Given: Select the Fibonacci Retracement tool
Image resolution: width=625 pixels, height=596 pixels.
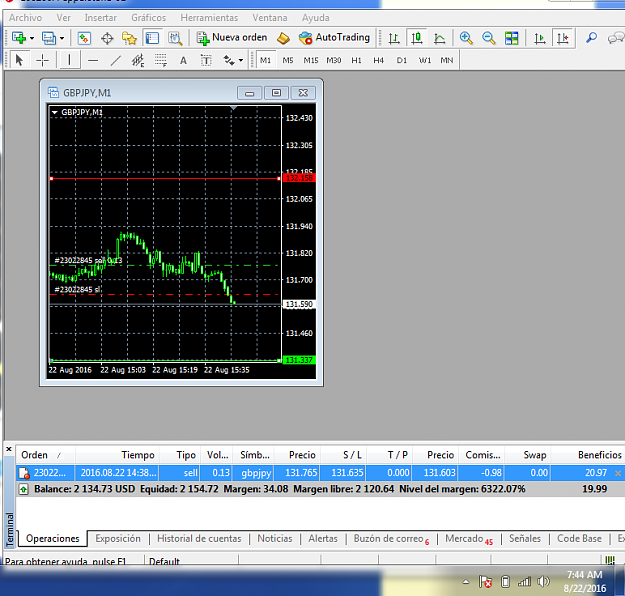Looking at the screenshot, I should coord(161,61).
